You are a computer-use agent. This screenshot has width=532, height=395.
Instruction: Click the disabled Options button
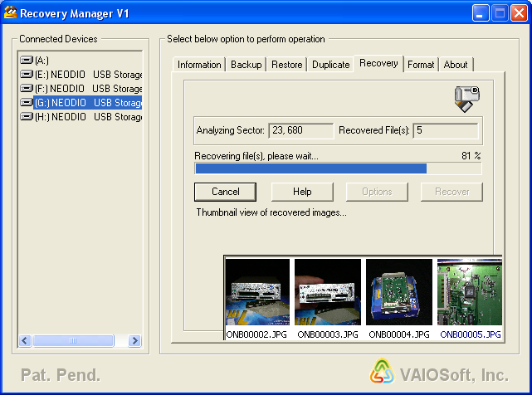click(377, 192)
